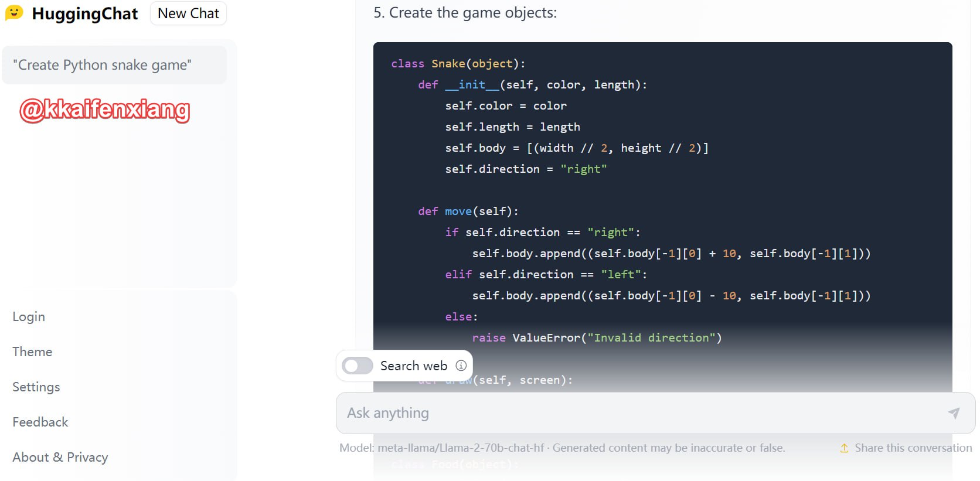Open About & Privacy
The height and width of the screenshot is (481, 980).
[60, 458]
